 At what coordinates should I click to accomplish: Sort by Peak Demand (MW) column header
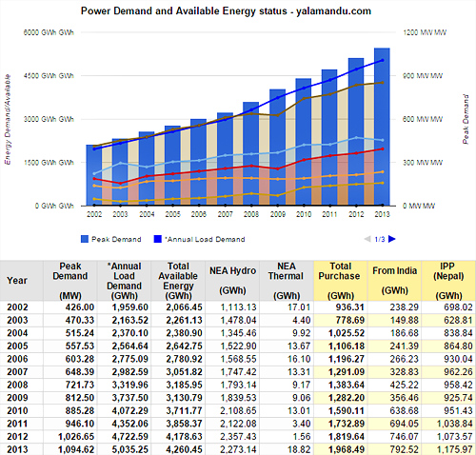click(x=70, y=281)
